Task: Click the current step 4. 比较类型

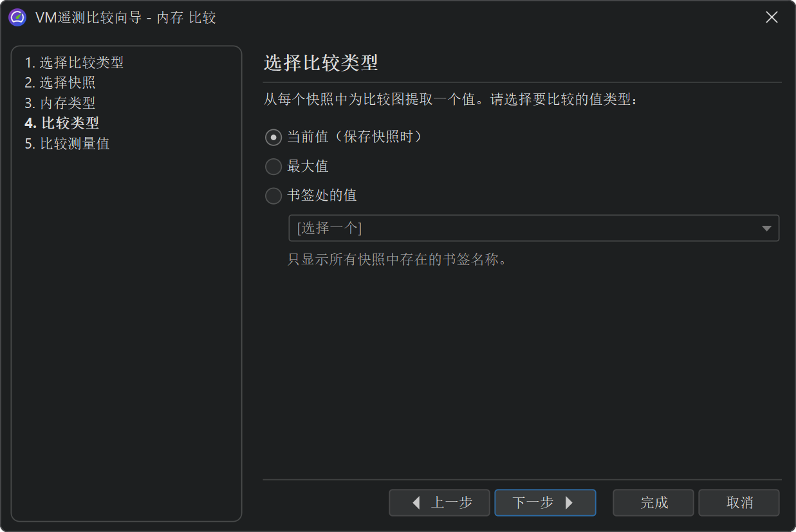Action: coord(62,123)
